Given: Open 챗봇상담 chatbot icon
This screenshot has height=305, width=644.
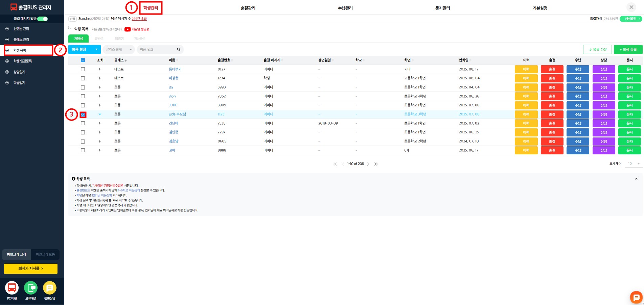Looking at the screenshot, I should coord(50,288).
